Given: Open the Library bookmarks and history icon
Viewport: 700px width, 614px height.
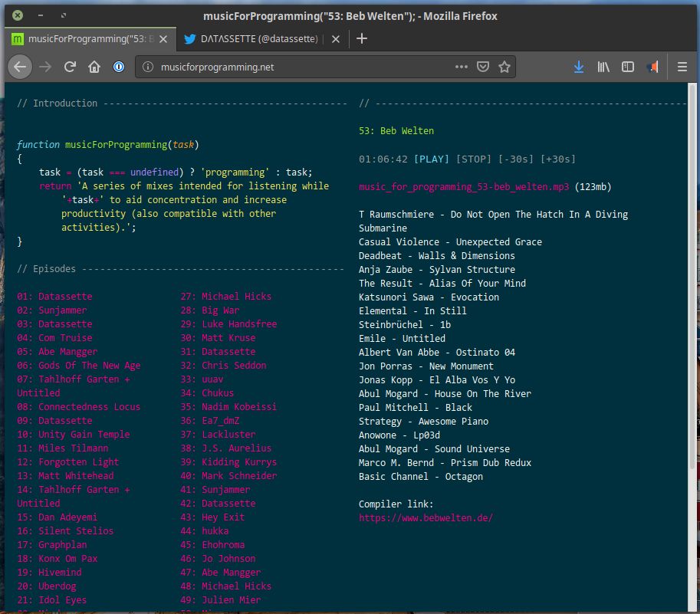Looking at the screenshot, I should coord(604,67).
